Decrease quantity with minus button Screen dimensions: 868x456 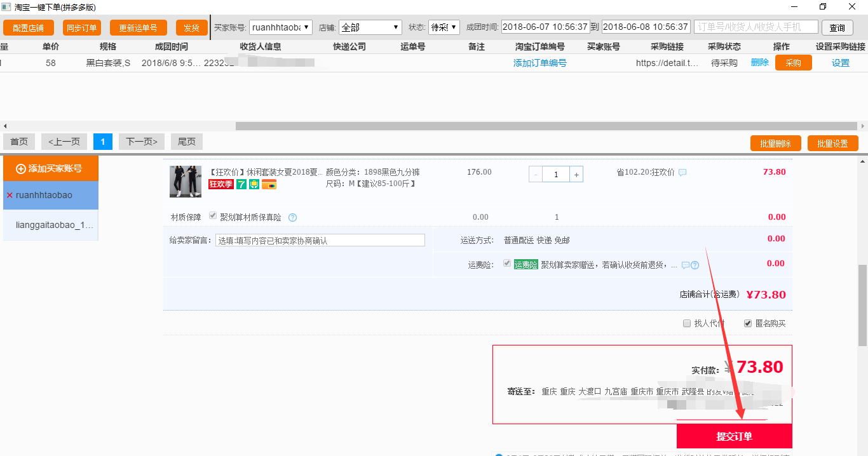(536, 174)
